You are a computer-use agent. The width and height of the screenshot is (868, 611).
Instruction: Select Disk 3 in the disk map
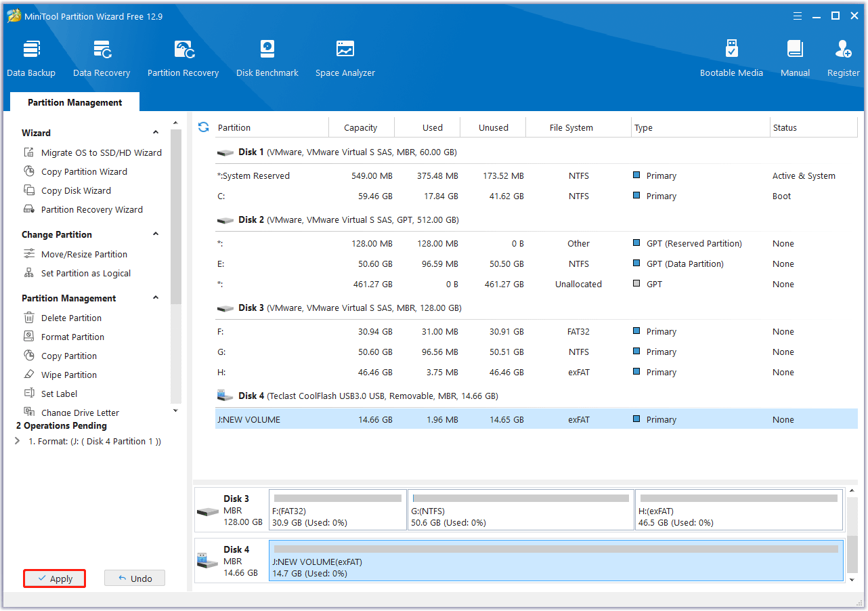click(232, 509)
